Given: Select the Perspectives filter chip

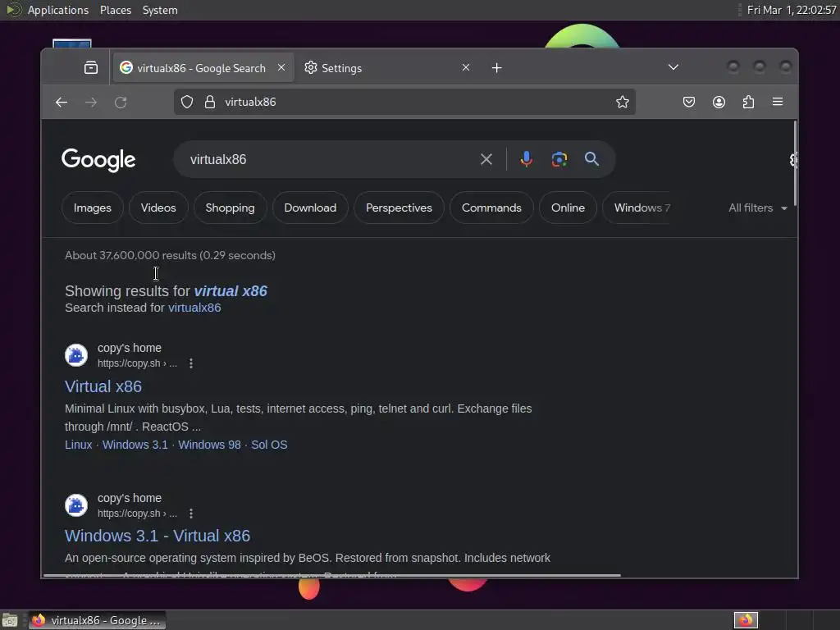Looking at the screenshot, I should coord(399,208).
